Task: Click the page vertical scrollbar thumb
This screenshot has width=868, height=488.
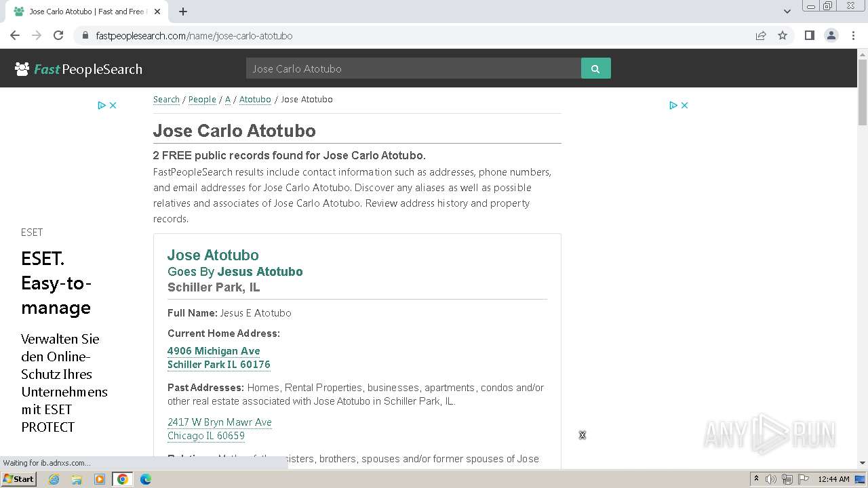Action: (x=863, y=92)
